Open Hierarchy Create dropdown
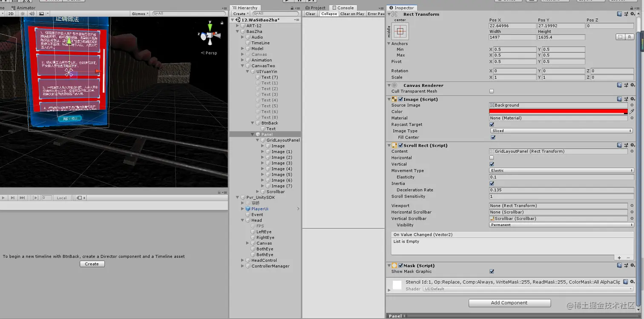Image resolution: width=644 pixels, height=319 pixels. click(x=241, y=14)
